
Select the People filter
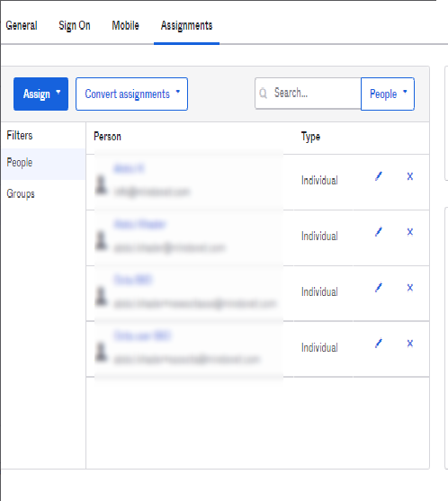(43, 163)
